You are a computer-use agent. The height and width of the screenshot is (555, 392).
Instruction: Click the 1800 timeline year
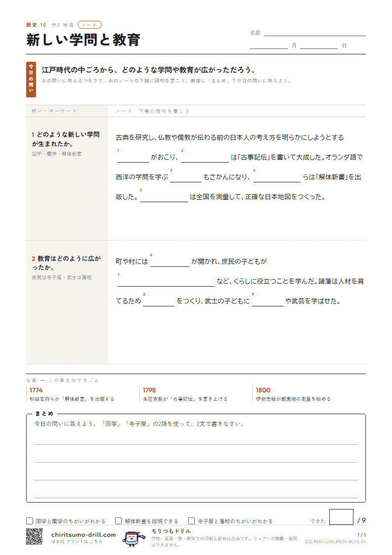[x=263, y=390]
